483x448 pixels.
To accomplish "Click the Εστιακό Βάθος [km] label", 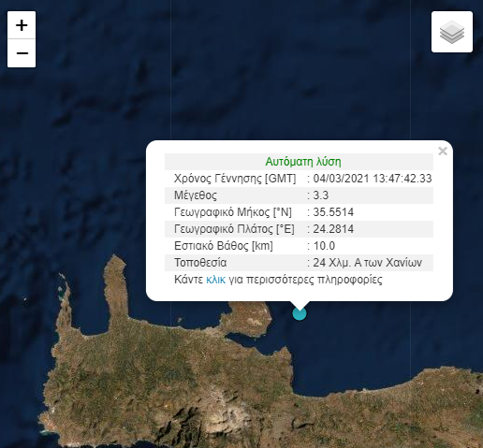I will click(224, 246).
